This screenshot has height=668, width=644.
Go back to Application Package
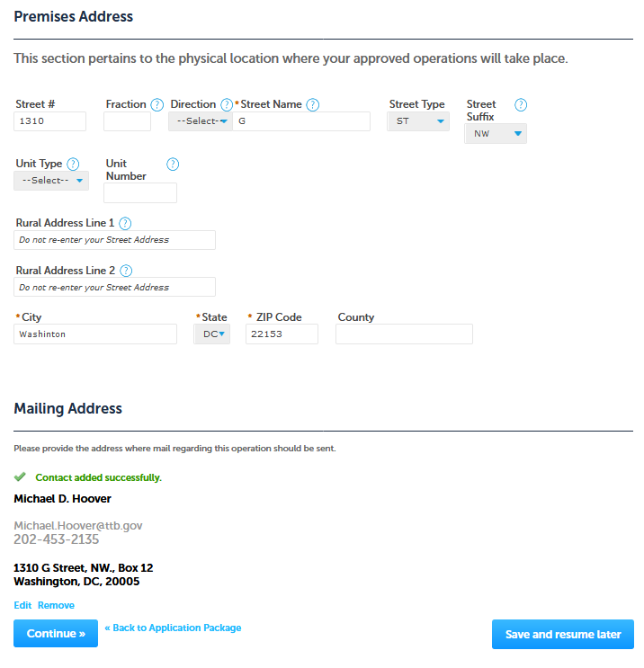[173, 628]
